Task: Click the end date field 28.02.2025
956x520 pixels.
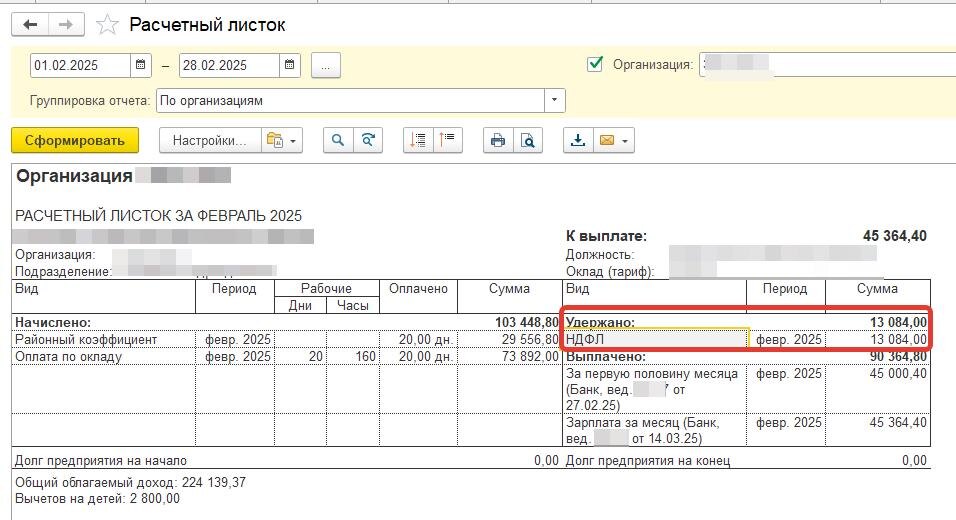Action: tap(230, 65)
